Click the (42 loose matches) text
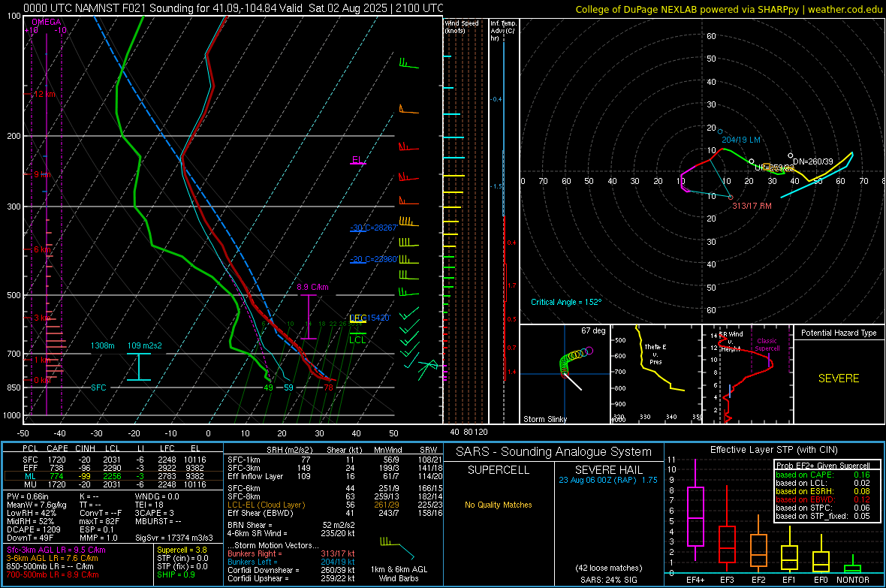Screen dimensions: 886x588 (608, 568)
